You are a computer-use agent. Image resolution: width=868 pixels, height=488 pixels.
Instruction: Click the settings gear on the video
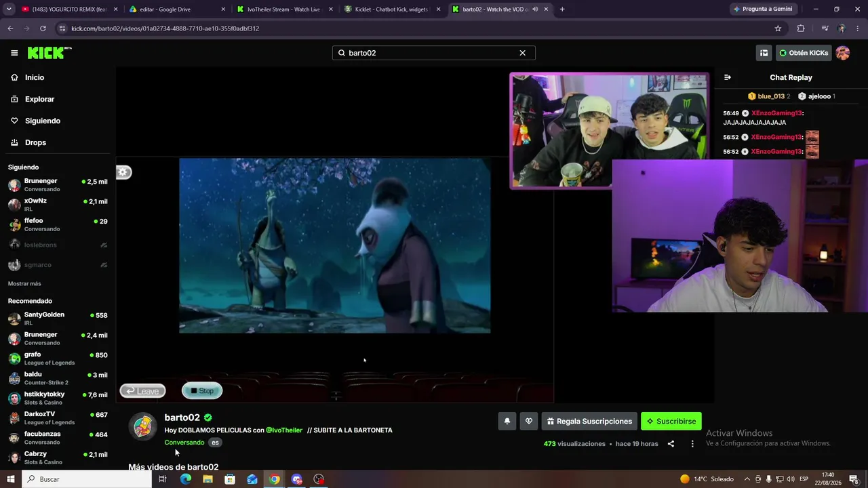pos(123,172)
